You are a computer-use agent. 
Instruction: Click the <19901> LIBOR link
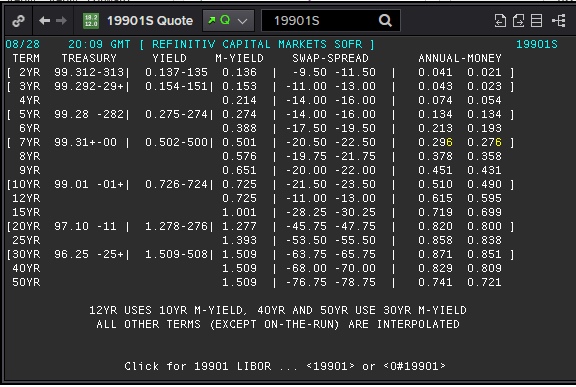coord(330,366)
